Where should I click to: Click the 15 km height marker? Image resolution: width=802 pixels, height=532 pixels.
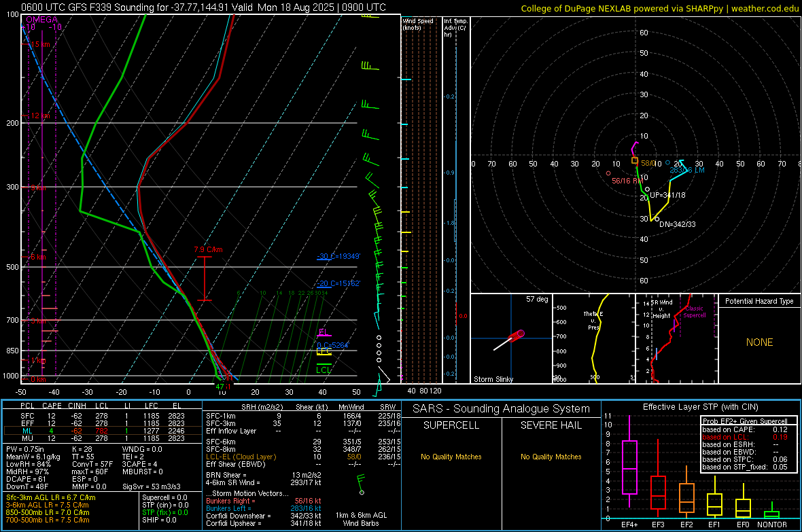click(41, 45)
